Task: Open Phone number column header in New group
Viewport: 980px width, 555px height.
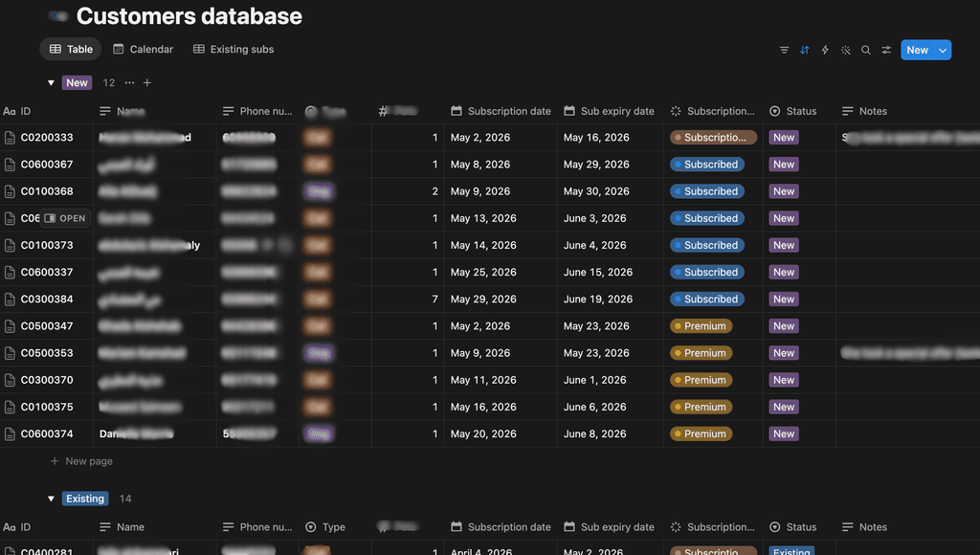Action: tap(257, 111)
